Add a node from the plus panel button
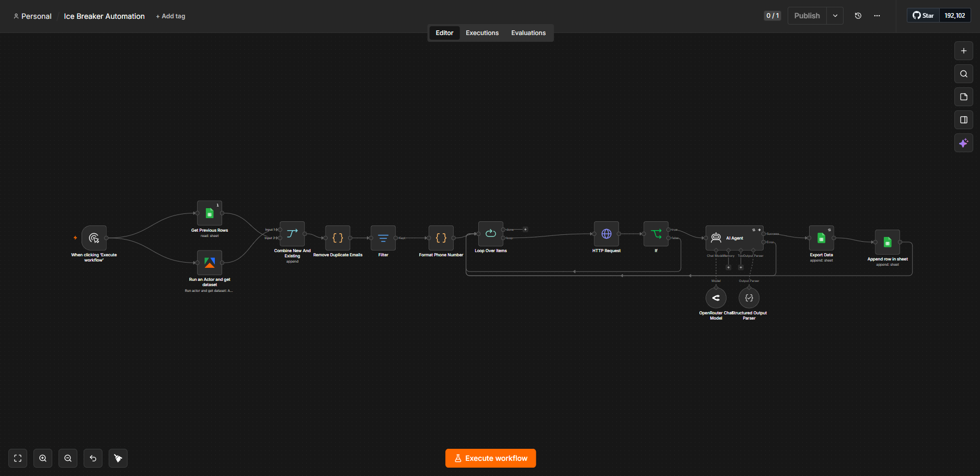This screenshot has height=476, width=980. point(964,51)
